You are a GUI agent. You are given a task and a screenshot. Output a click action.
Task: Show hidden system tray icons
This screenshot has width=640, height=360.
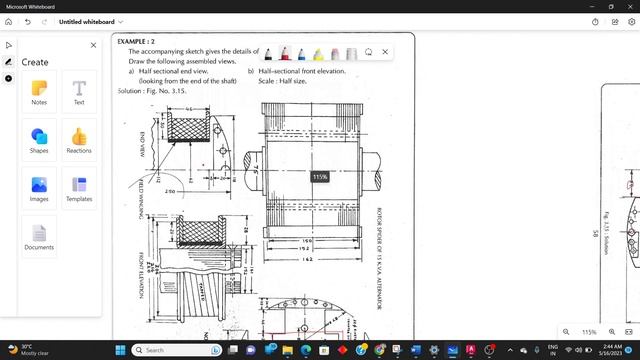[510, 350]
